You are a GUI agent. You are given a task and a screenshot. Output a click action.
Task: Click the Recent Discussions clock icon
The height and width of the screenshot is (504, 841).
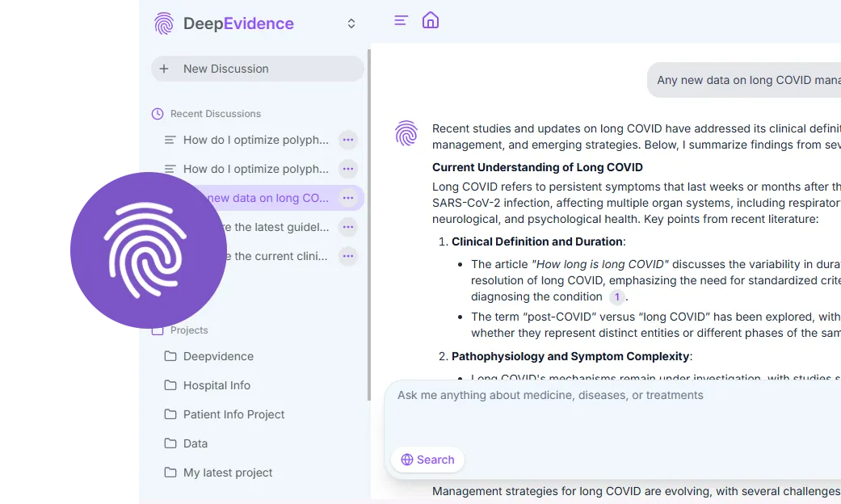click(158, 114)
